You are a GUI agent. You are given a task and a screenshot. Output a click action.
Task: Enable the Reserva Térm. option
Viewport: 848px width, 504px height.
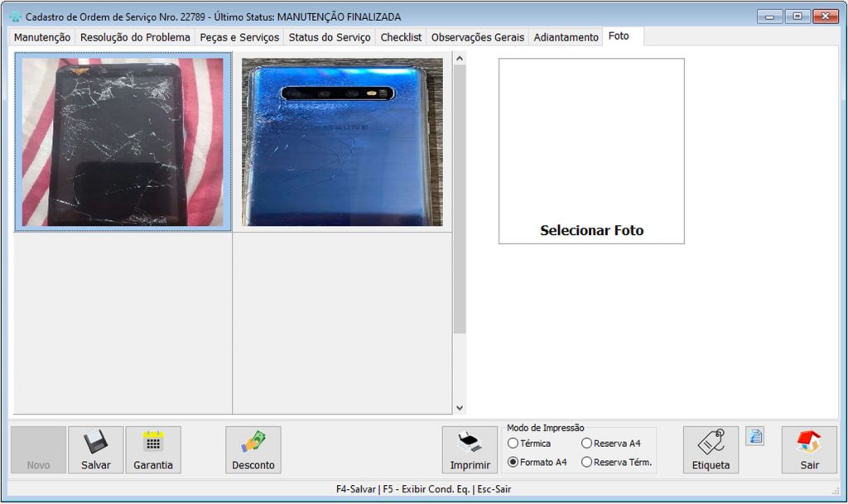[x=586, y=463]
